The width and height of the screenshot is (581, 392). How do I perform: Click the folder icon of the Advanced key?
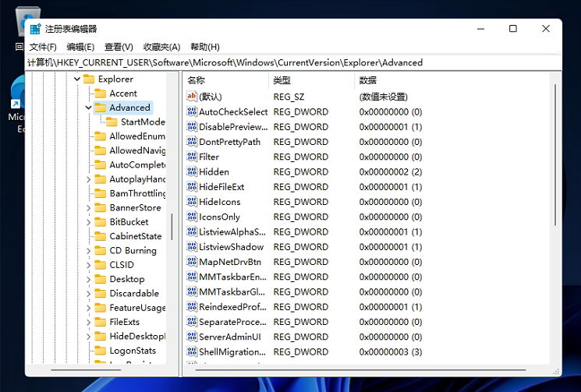click(101, 108)
